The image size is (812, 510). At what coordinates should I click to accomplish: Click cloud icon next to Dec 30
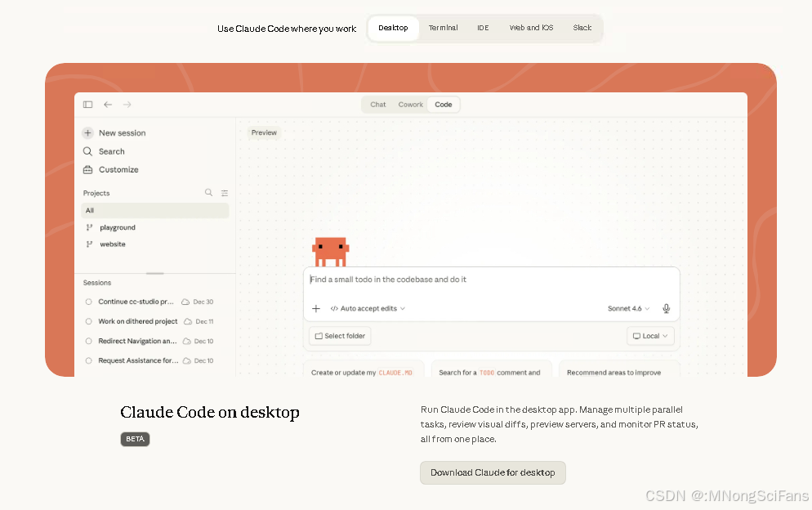[x=185, y=302]
